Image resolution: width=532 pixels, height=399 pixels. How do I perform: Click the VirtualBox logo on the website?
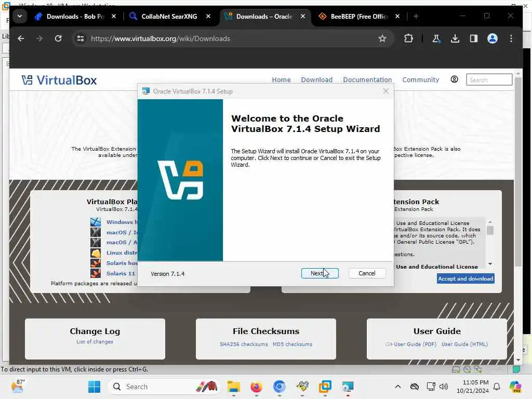[x=59, y=80]
